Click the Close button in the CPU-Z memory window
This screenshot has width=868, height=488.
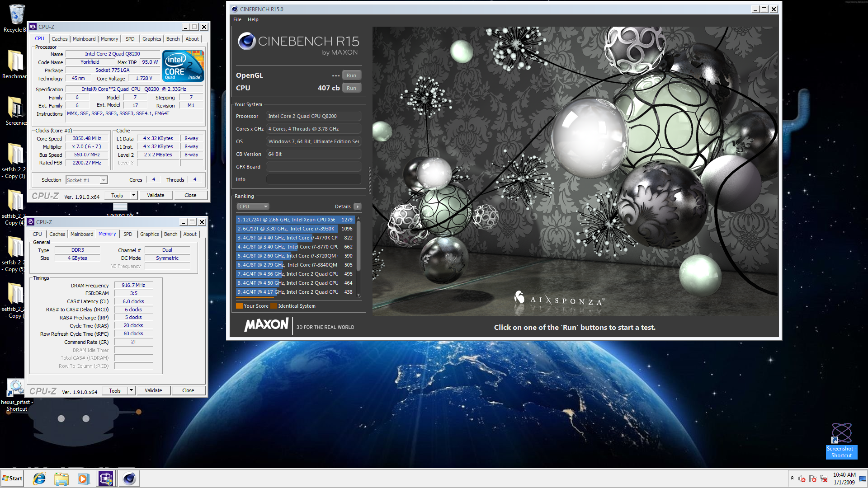click(x=188, y=390)
